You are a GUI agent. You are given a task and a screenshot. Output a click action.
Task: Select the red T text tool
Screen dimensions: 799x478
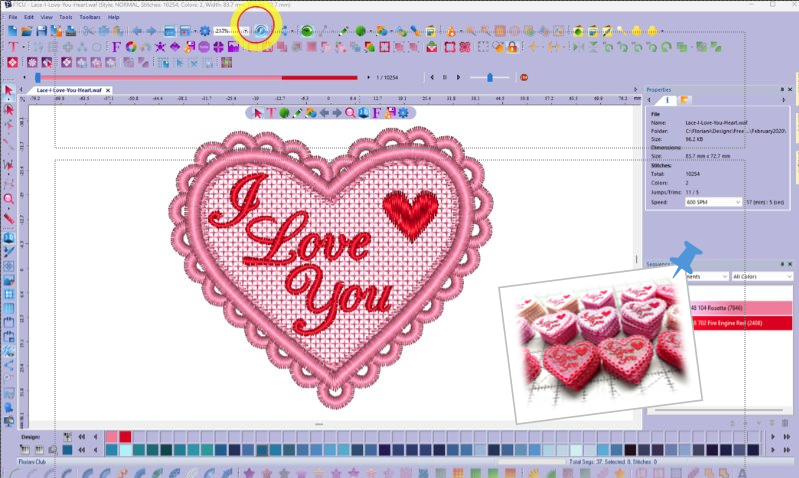pyautogui.click(x=12, y=47)
